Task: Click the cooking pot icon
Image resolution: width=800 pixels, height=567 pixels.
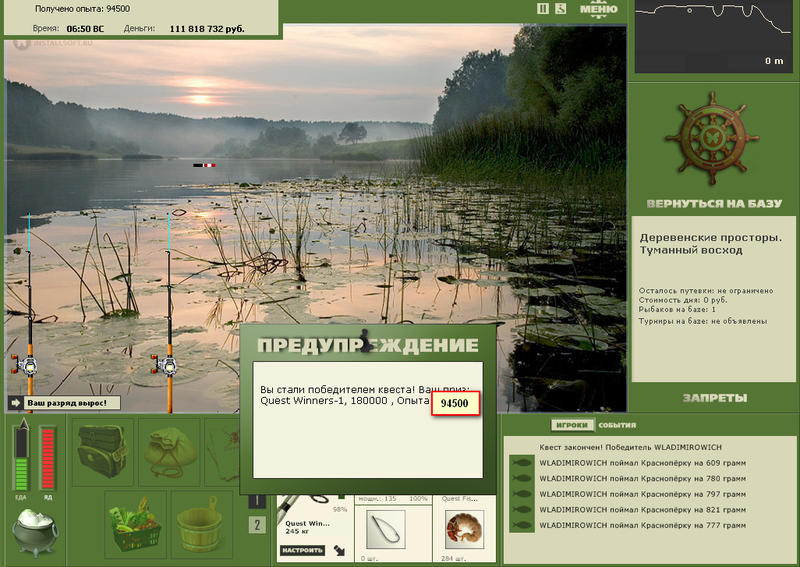Action: [x=35, y=532]
